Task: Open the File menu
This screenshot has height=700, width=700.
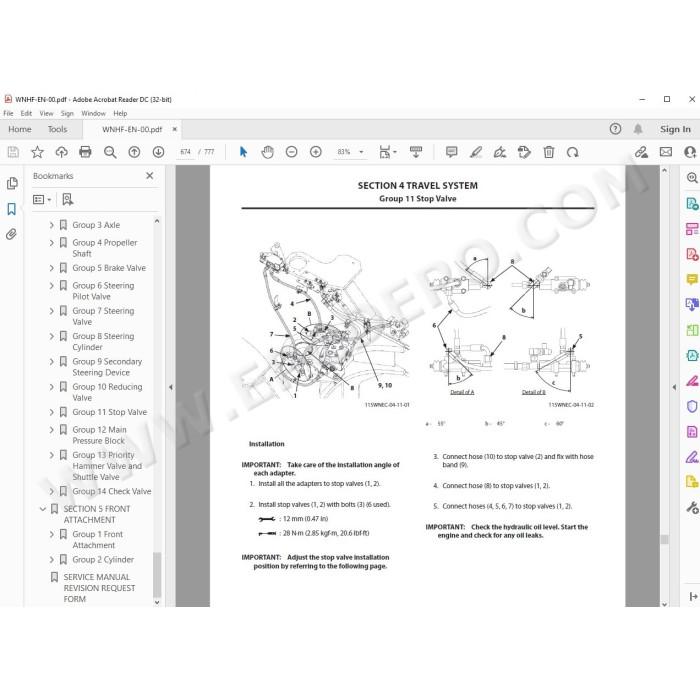Action: (x=8, y=113)
